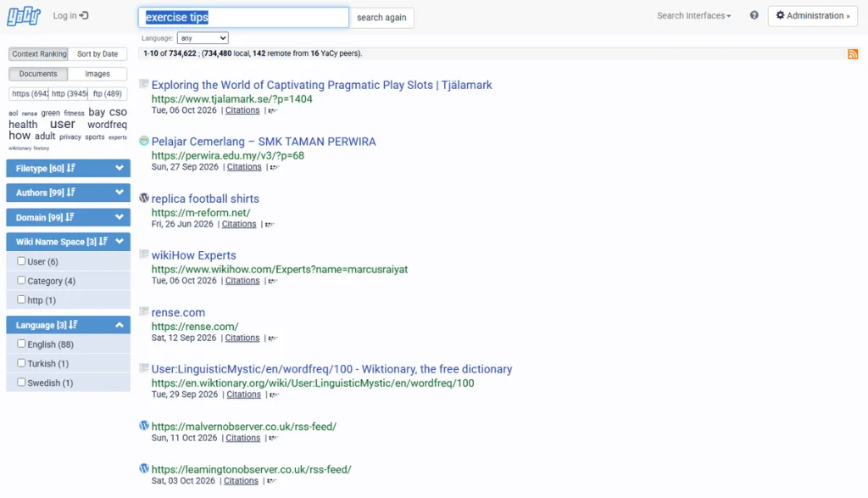Screen dimensions: 868x498
Task: Click favicon beside User:LinguisticMystic result
Action: click(x=144, y=368)
